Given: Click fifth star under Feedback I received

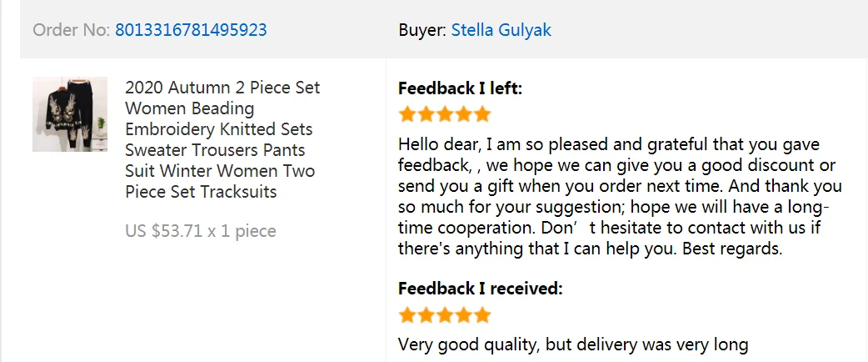Looking at the screenshot, I should 482,315.
